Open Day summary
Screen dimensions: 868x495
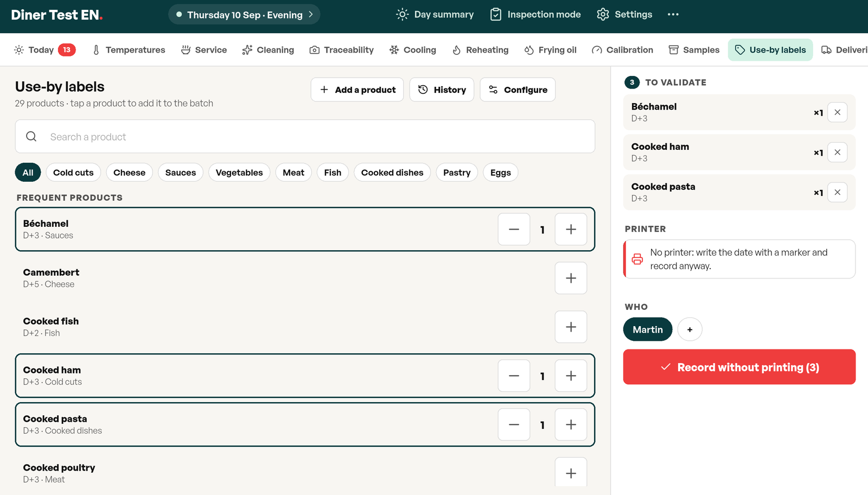[x=435, y=15]
